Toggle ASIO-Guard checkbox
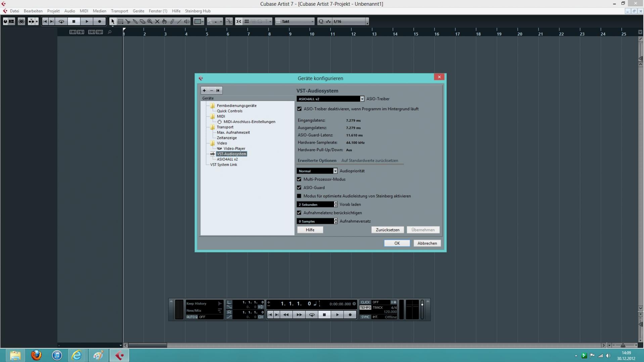The width and height of the screenshot is (644, 362). (x=299, y=188)
